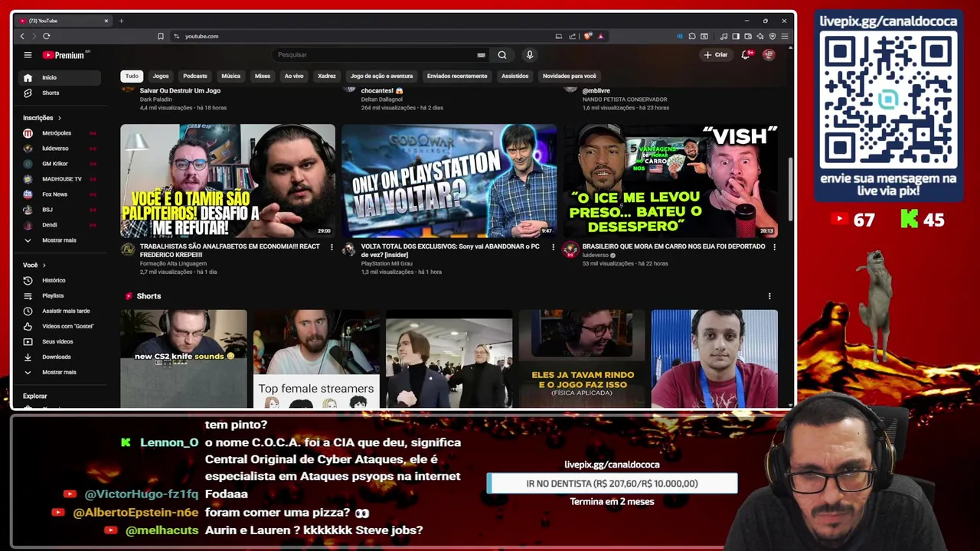Open Shorts in the sidebar
This screenshot has height=551, width=980.
60,93
